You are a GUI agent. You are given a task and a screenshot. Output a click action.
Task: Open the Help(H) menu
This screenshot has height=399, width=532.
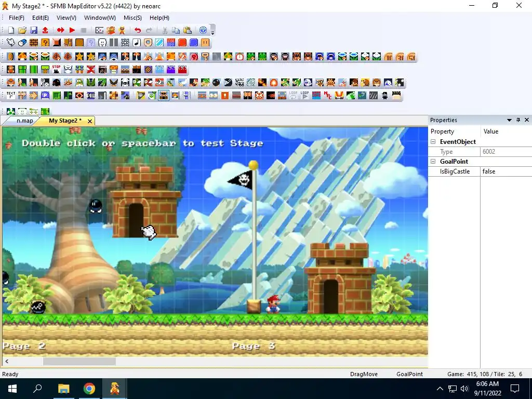(x=159, y=18)
